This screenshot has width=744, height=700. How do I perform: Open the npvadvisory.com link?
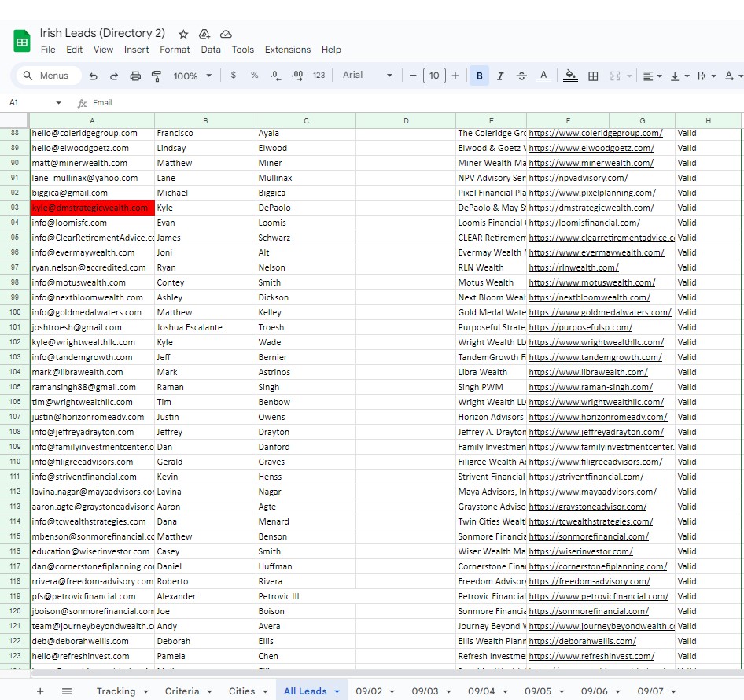578,178
